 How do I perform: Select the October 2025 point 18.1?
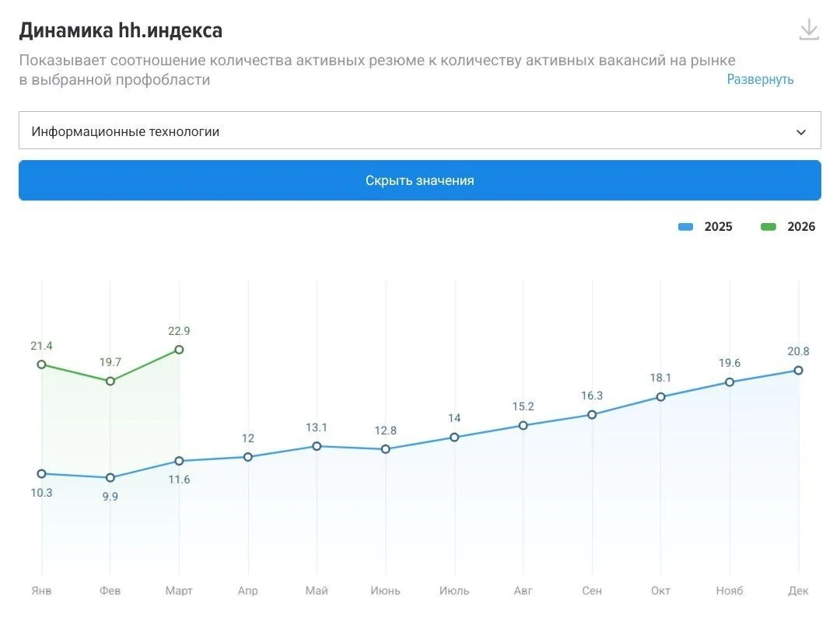coord(660,397)
